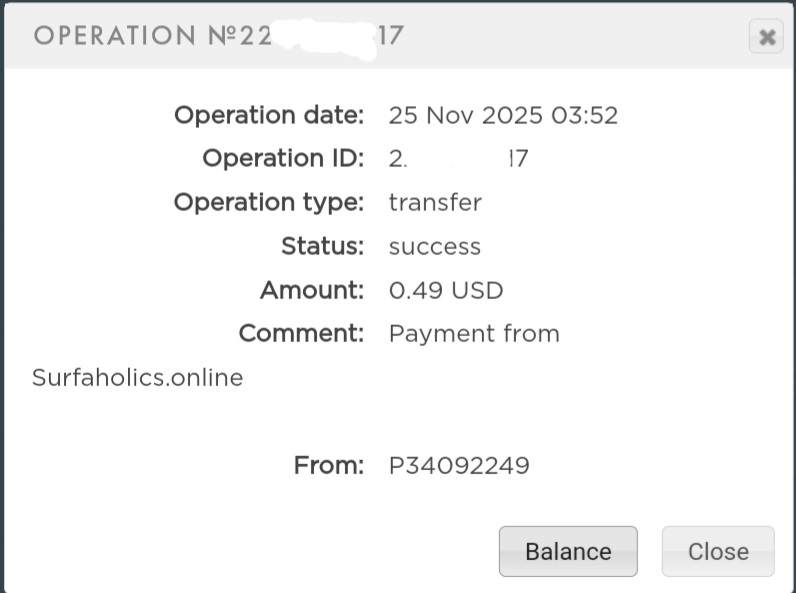
Task: Click the Status label
Action: tap(322, 246)
